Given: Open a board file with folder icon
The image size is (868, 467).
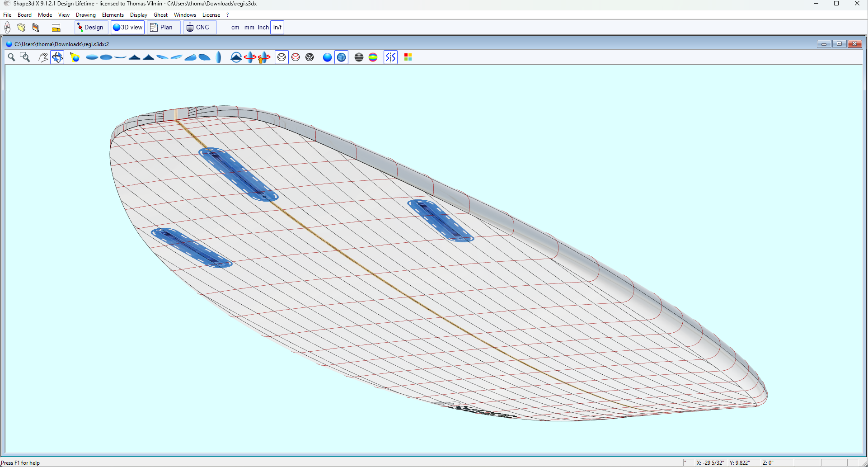Looking at the screenshot, I should tap(21, 28).
